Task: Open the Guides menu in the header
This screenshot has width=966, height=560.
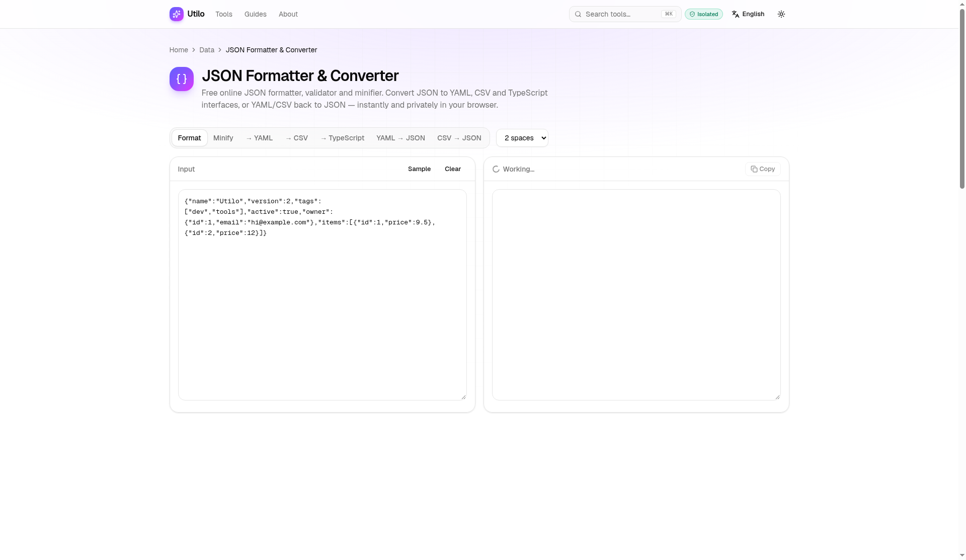Action: [256, 14]
